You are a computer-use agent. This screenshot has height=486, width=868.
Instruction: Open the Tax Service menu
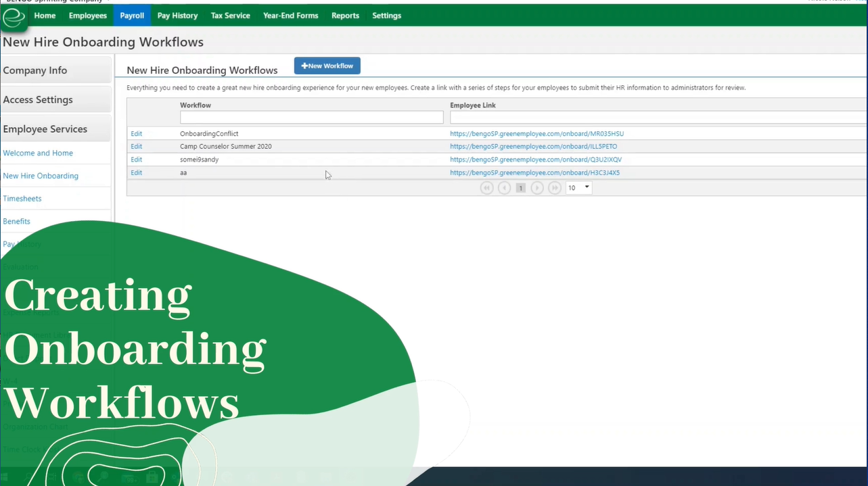click(230, 16)
